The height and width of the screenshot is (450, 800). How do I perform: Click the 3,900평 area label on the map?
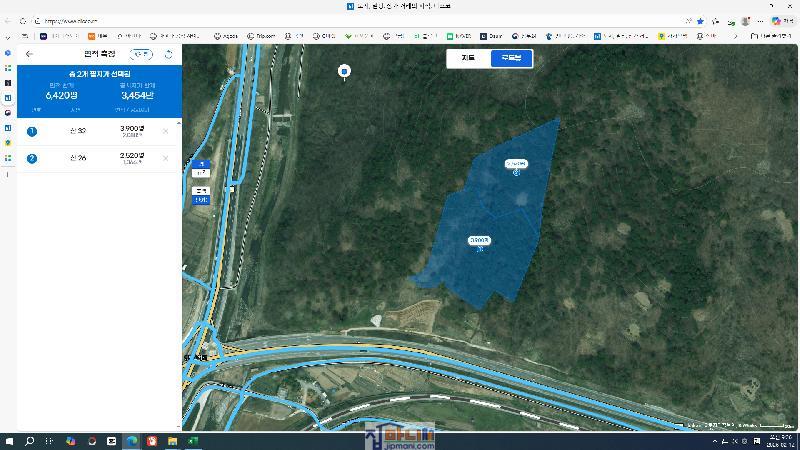pos(480,241)
